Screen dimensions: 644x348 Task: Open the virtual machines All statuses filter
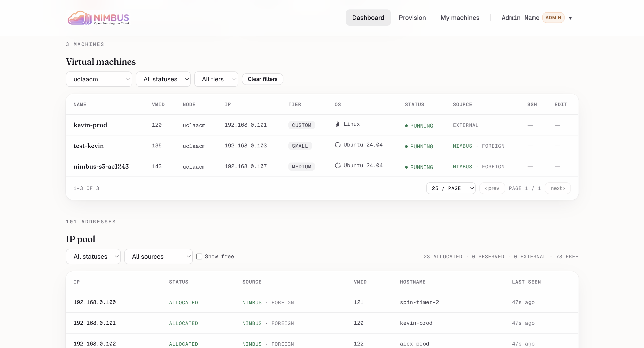[x=163, y=79]
